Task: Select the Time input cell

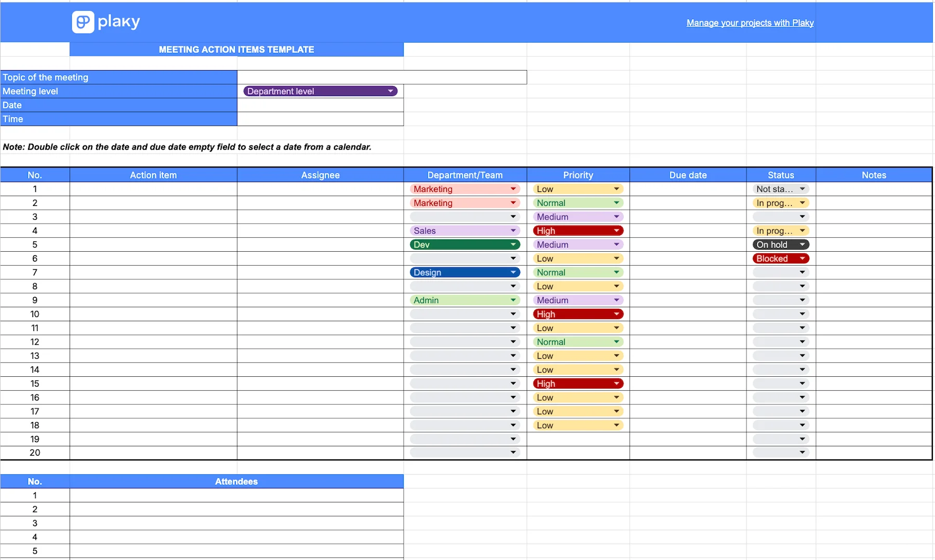Action: coord(320,119)
